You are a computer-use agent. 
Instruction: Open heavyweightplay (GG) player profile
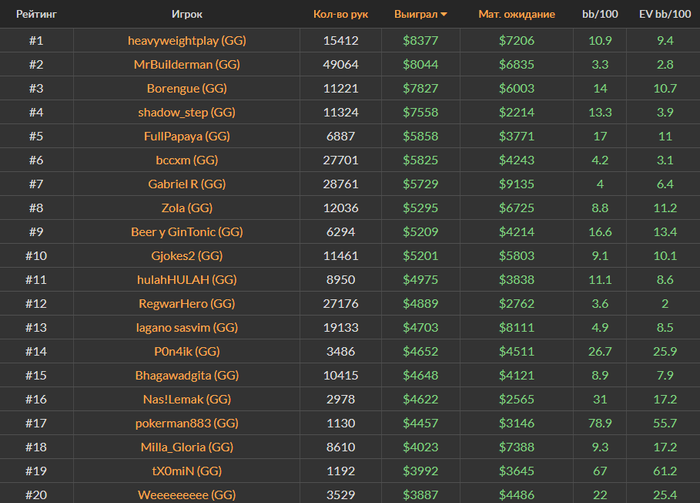click(186, 41)
